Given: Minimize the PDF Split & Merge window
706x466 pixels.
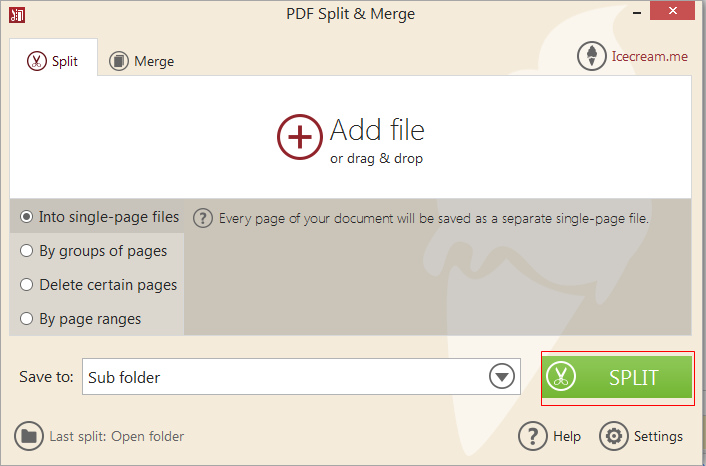Looking at the screenshot, I should (x=637, y=13).
